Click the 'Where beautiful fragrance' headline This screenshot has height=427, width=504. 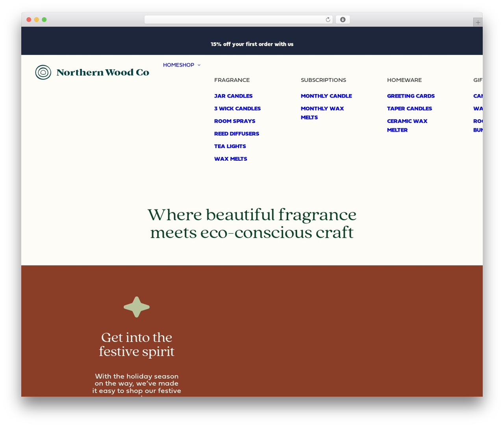252,223
